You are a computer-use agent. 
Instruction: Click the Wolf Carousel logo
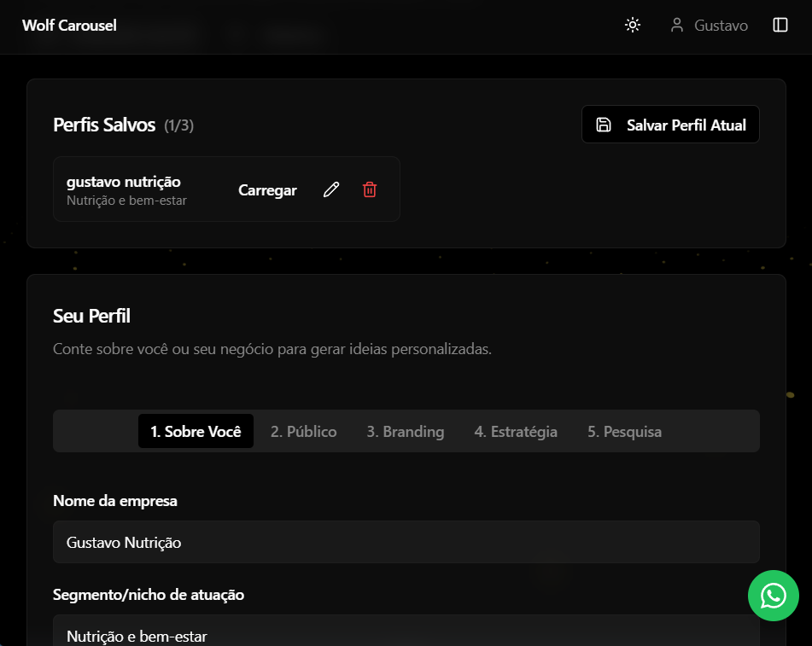[69, 25]
